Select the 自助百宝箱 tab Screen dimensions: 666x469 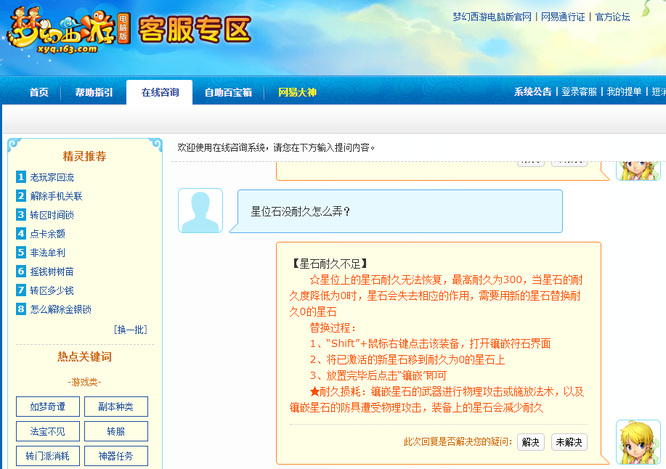(x=228, y=93)
